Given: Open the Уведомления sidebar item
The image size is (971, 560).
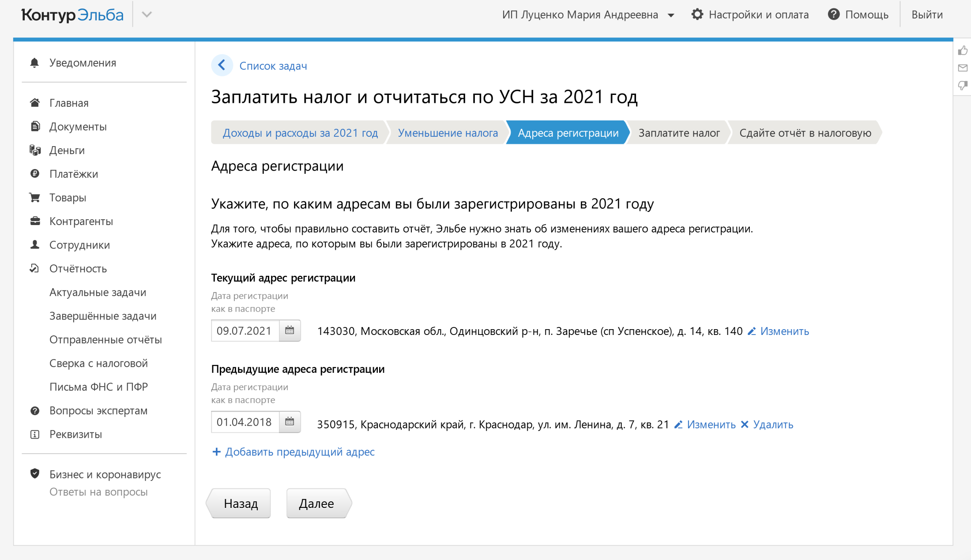Looking at the screenshot, I should click(x=83, y=63).
